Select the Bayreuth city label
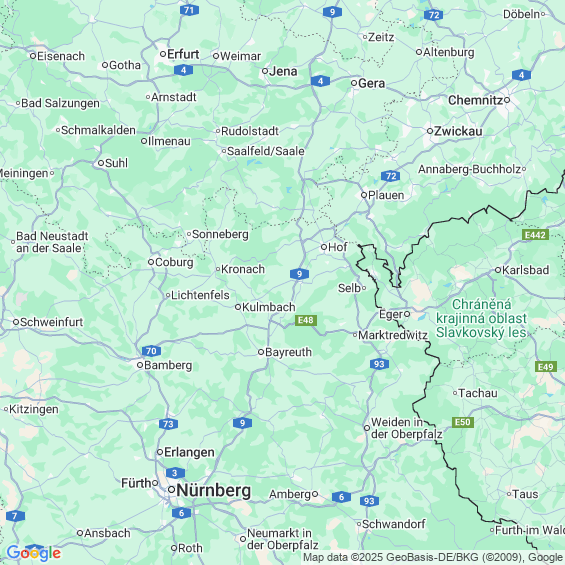Screen dimensions: 565x565 pos(288,352)
